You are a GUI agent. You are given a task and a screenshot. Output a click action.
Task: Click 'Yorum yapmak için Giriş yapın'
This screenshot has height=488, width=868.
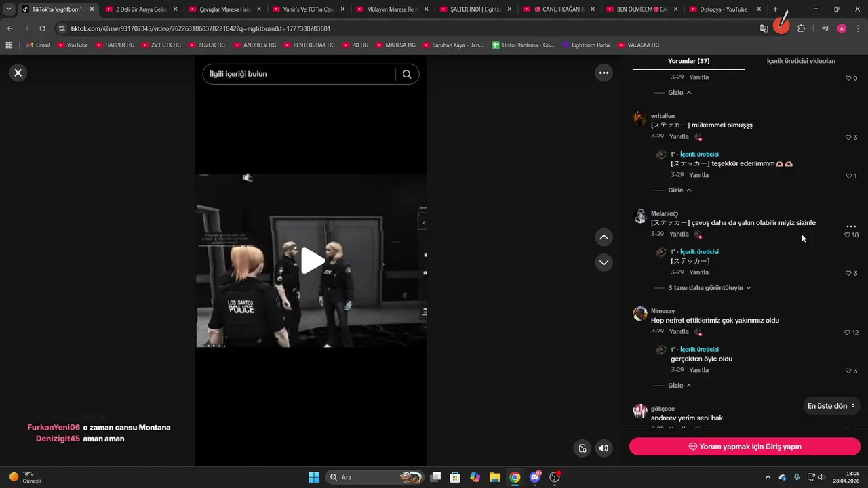coord(745,447)
